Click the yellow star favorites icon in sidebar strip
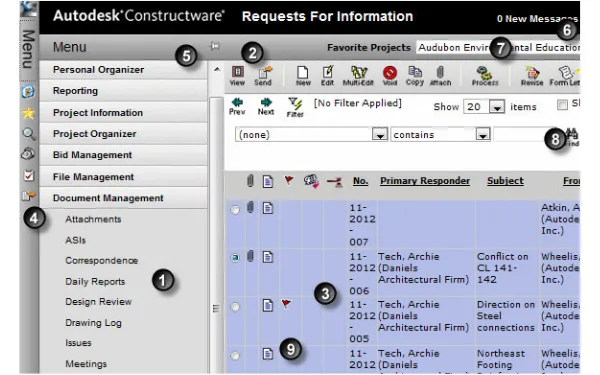The width and height of the screenshot is (600, 375). pos(28,113)
